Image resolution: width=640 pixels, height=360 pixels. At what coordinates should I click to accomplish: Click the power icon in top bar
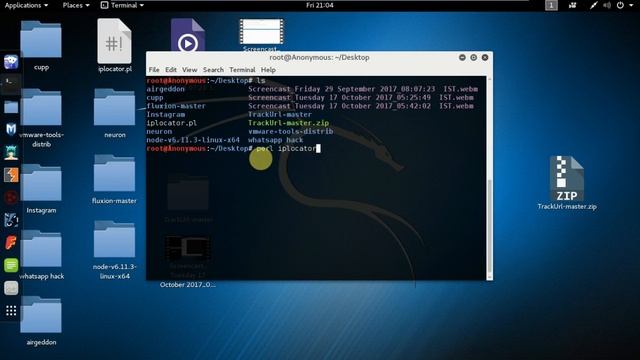tap(620, 5)
